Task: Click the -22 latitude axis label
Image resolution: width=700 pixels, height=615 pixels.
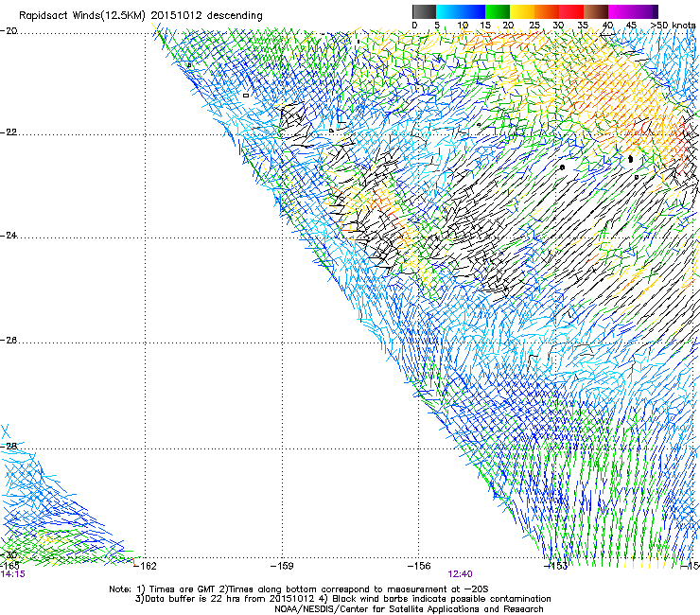Action: (9, 132)
